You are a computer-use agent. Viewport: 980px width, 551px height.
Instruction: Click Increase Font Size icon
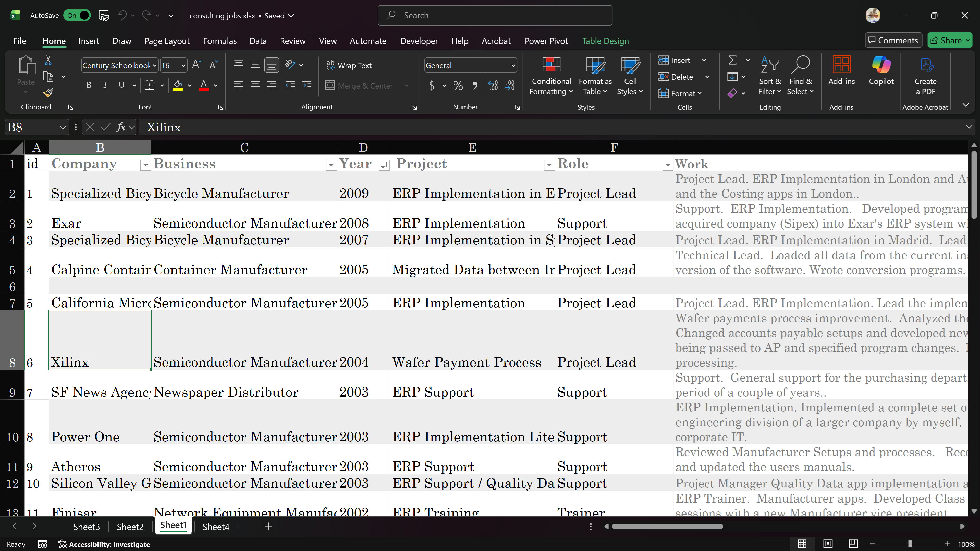(196, 65)
